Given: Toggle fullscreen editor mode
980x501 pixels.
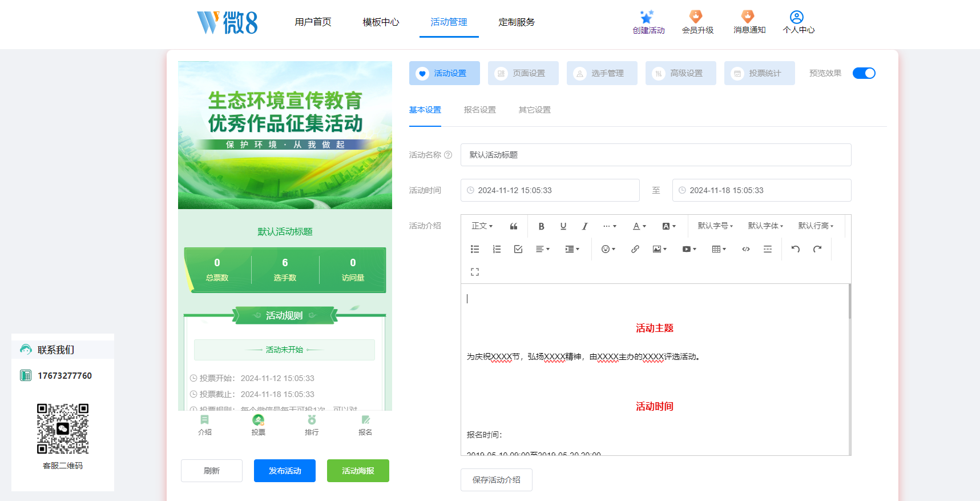Looking at the screenshot, I should tap(475, 272).
